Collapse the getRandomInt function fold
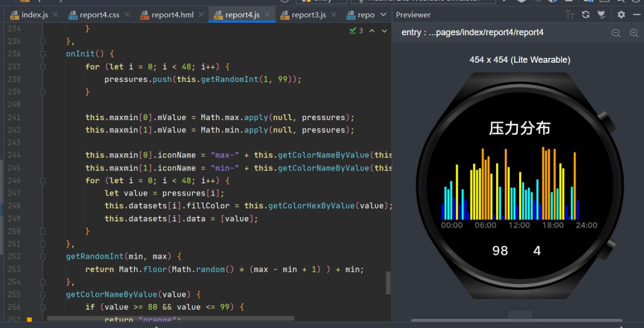This screenshot has width=644, height=328. 43,257
